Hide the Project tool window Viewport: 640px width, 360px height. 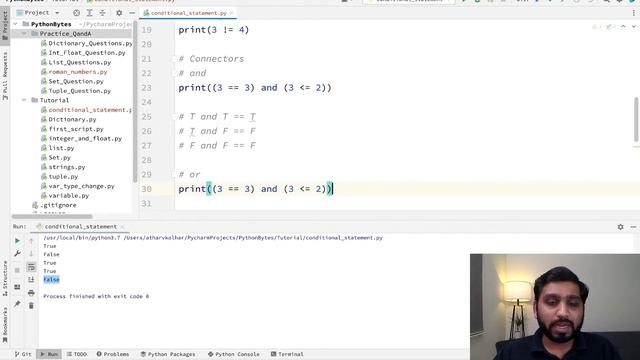point(132,13)
